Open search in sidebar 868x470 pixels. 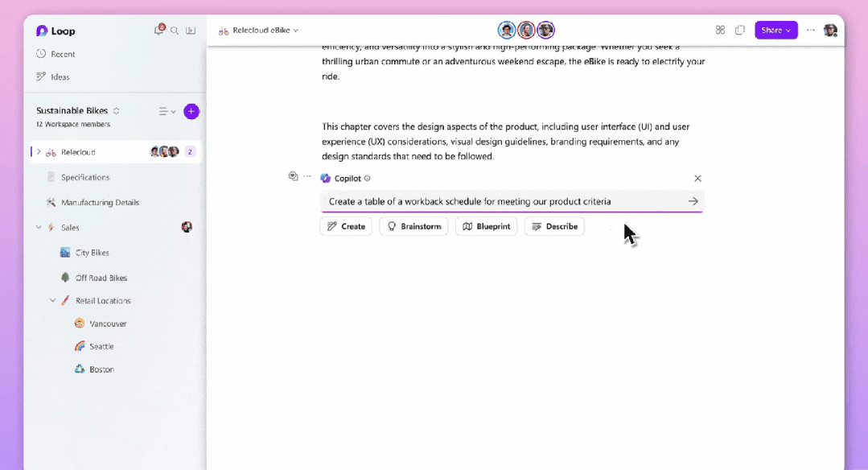pyautogui.click(x=175, y=31)
